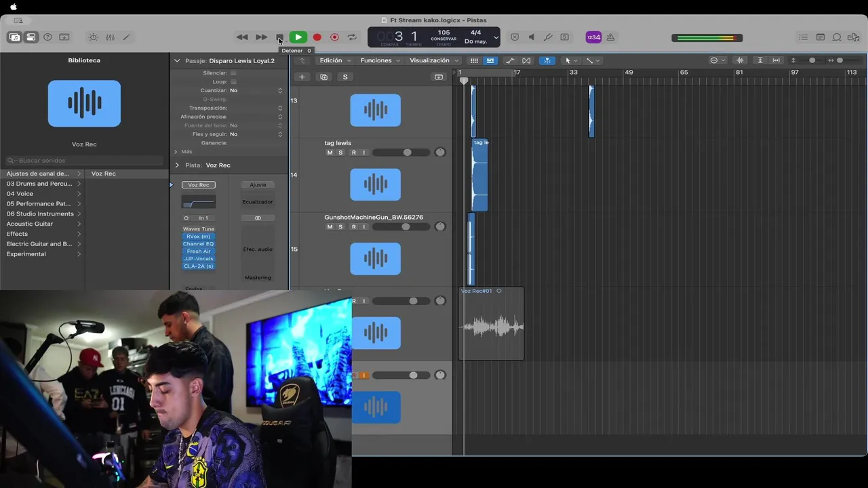Open the Transposición dropdown
Image resolution: width=868 pixels, height=488 pixels.
coord(256,108)
